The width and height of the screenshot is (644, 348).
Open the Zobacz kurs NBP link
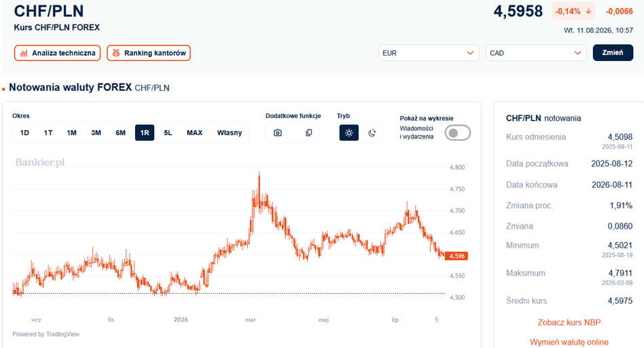click(x=569, y=323)
